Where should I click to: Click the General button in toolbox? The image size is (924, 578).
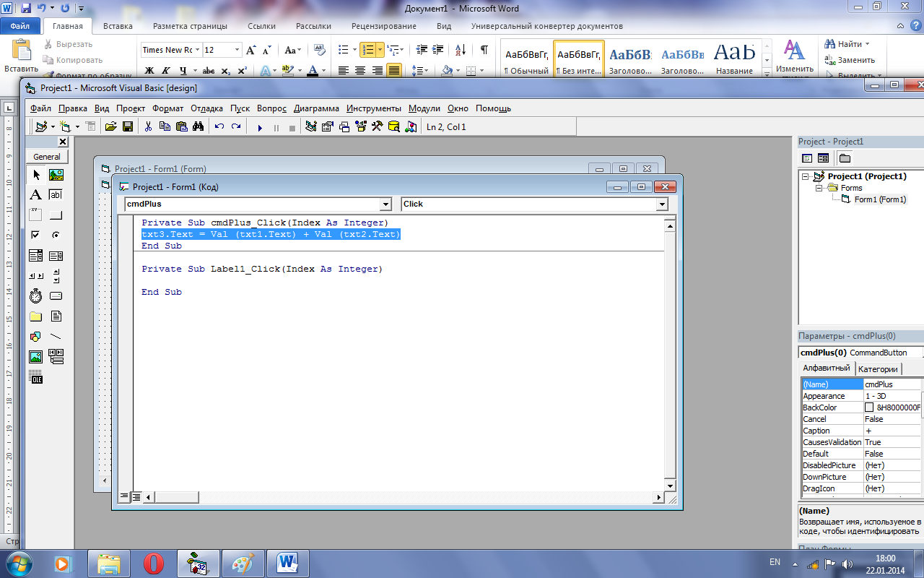[47, 157]
